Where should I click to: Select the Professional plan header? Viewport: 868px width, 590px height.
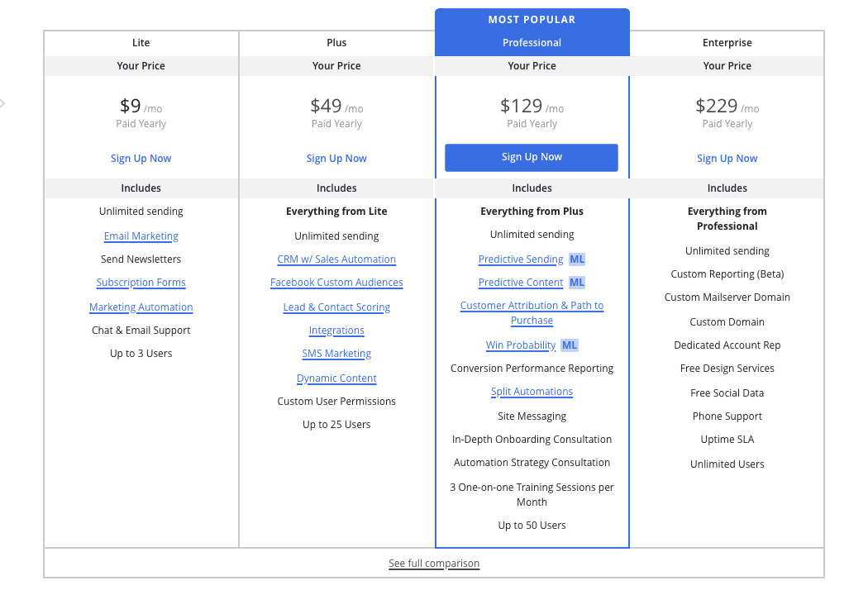pyautogui.click(x=532, y=43)
